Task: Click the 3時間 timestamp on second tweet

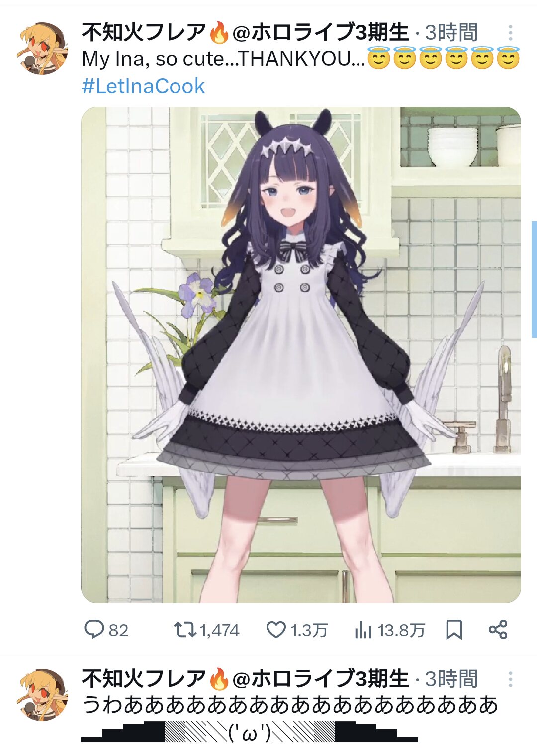Action: [x=451, y=679]
